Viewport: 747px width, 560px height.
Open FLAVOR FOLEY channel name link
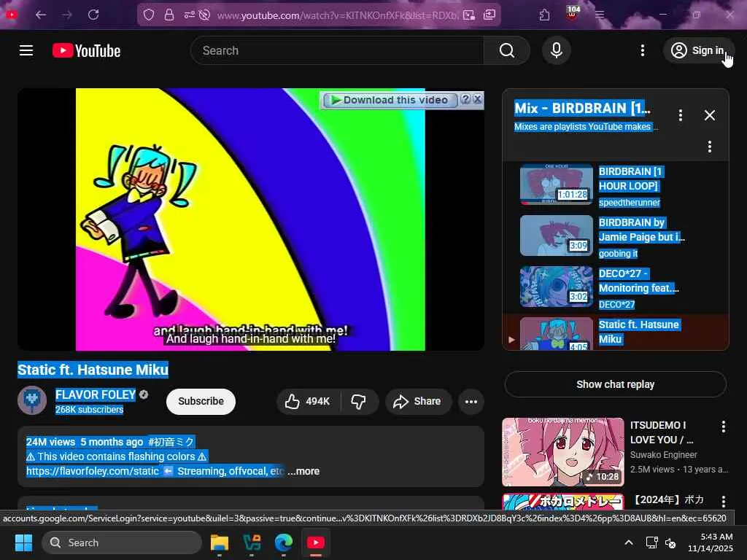(96, 394)
